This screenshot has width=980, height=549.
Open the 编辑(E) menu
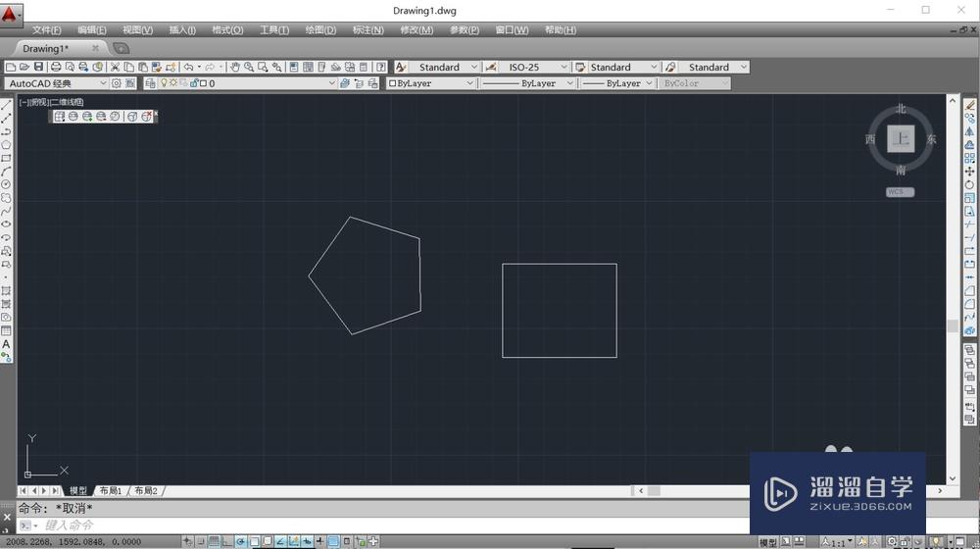point(92,30)
